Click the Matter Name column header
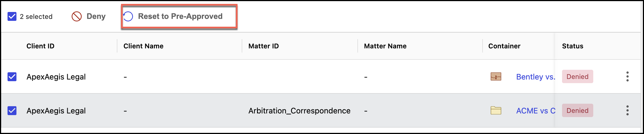The height and width of the screenshot is (134, 644). [x=385, y=46]
